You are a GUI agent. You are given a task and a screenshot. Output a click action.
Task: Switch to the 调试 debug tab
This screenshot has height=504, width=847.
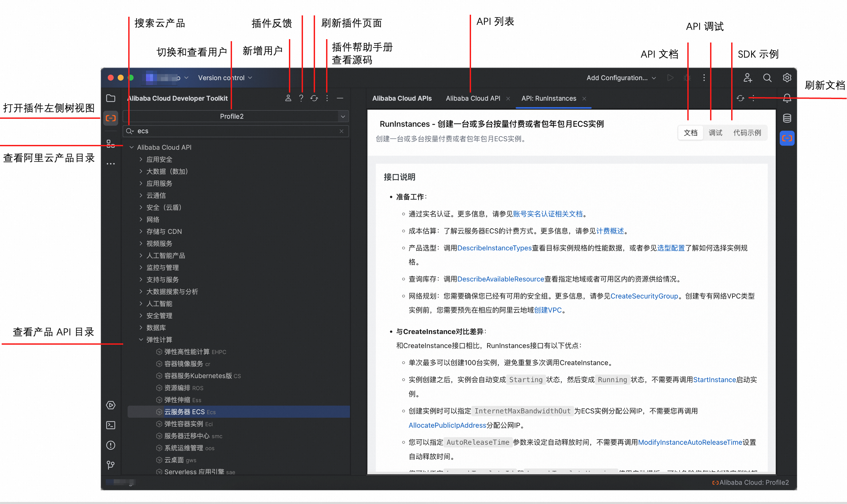715,133
